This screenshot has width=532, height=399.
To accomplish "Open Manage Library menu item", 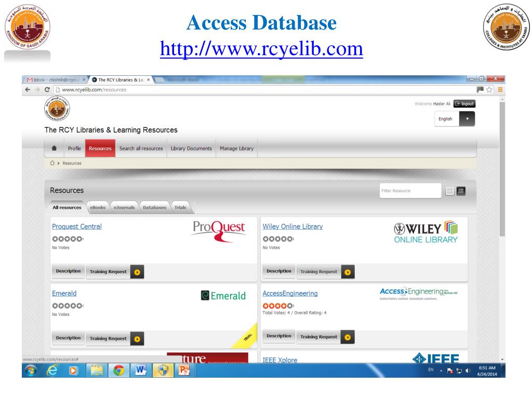I will pos(237,148).
